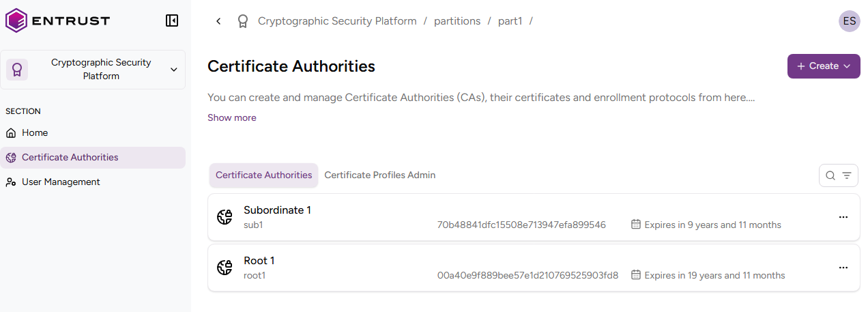868x312 pixels.
Task: Click the search and filter icon button
Action: pos(838,175)
